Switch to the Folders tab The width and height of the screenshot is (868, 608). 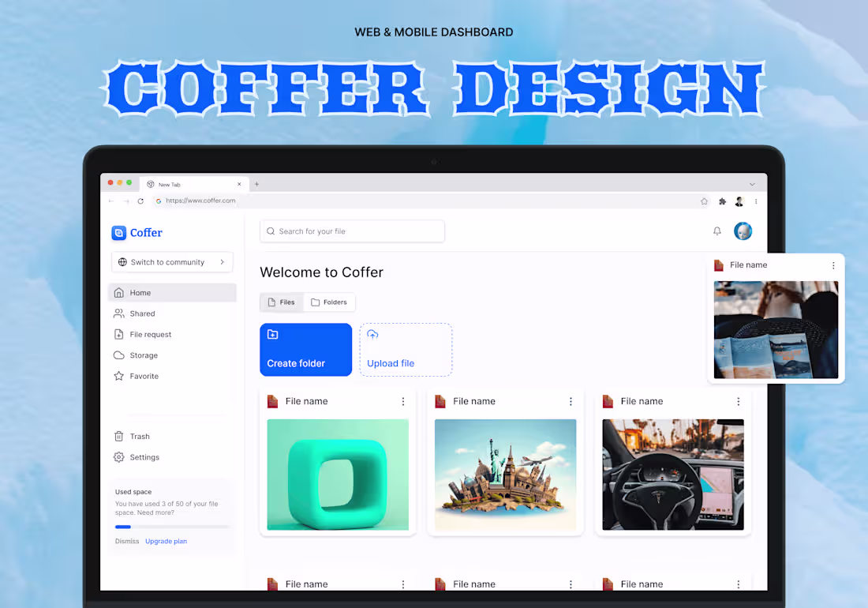point(330,302)
